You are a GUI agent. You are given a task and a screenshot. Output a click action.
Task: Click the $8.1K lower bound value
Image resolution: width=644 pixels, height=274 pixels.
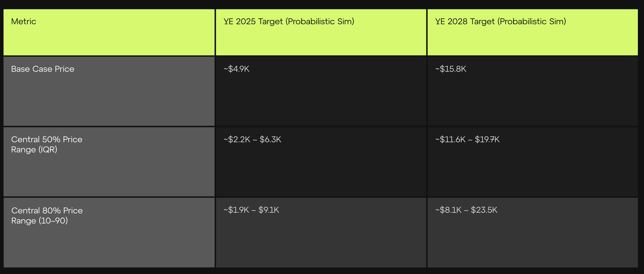coord(450,210)
